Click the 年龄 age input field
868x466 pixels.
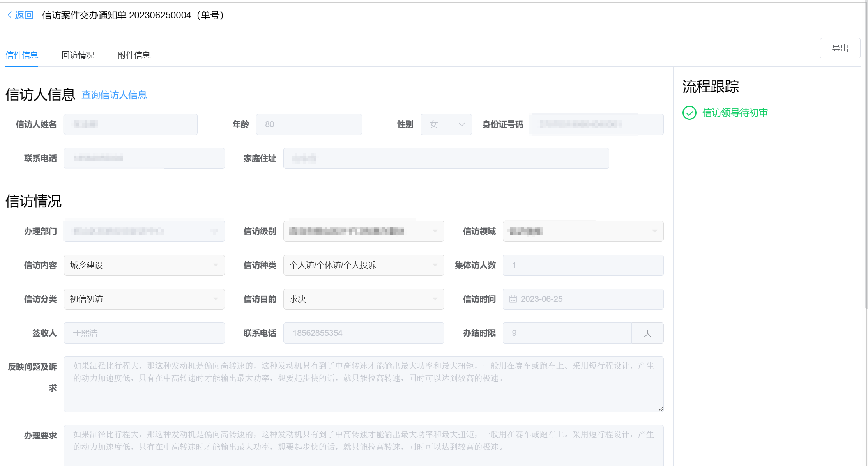point(309,124)
